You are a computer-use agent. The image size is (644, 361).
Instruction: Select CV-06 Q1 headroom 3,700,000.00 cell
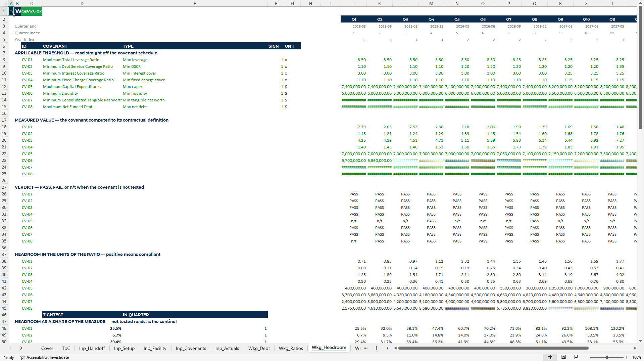(354, 295)
